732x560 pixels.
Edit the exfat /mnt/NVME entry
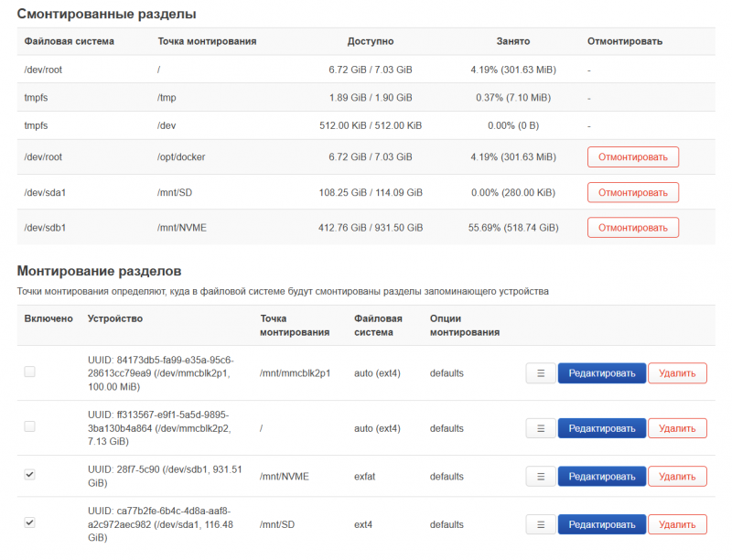(601, 477)
